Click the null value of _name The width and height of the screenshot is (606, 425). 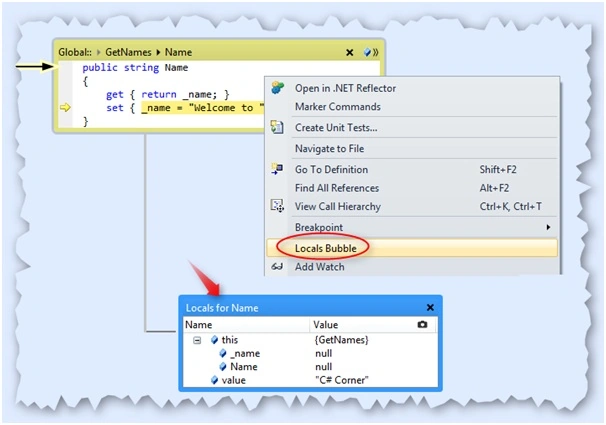click(323, 354)
